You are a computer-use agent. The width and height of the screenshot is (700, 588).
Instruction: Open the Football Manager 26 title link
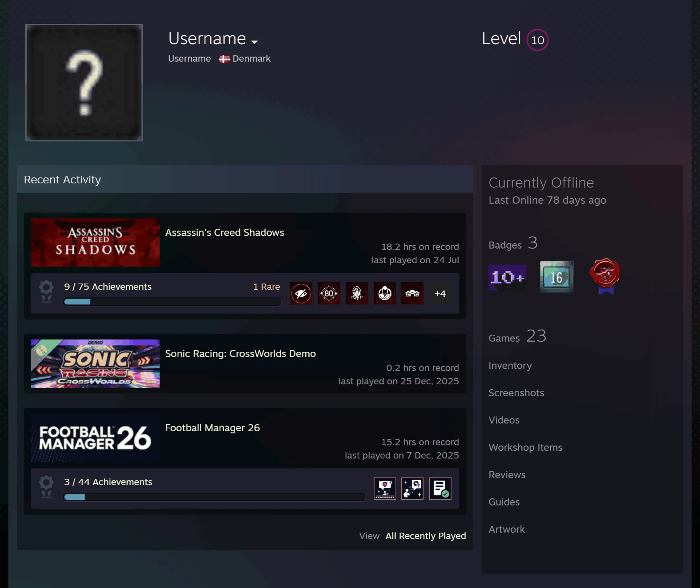point(213,428)
